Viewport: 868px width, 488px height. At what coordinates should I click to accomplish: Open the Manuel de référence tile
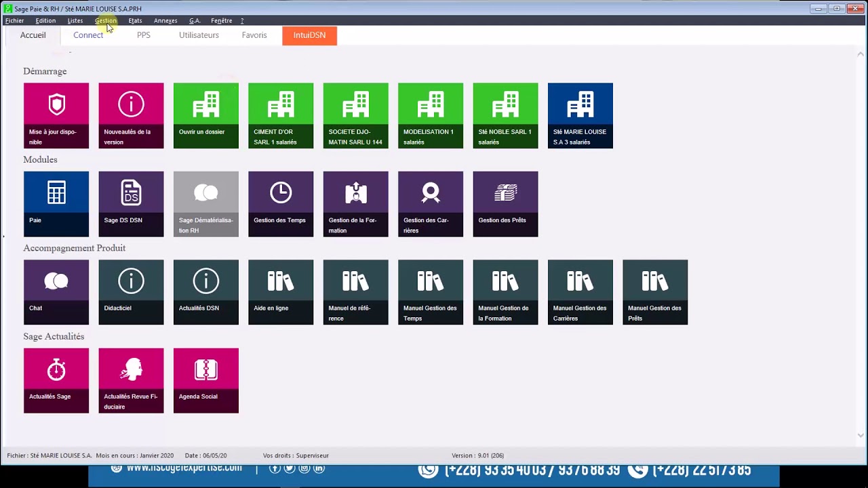click(356, 292)
